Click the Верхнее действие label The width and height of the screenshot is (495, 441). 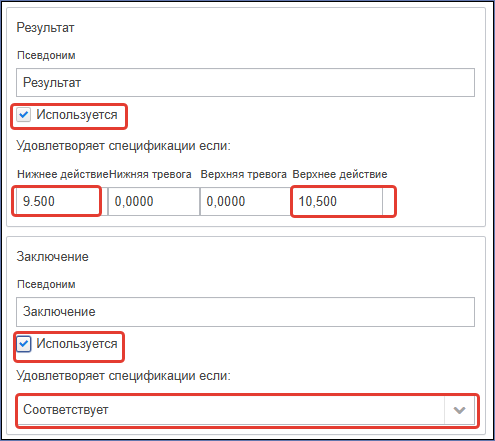click(340, 174)
